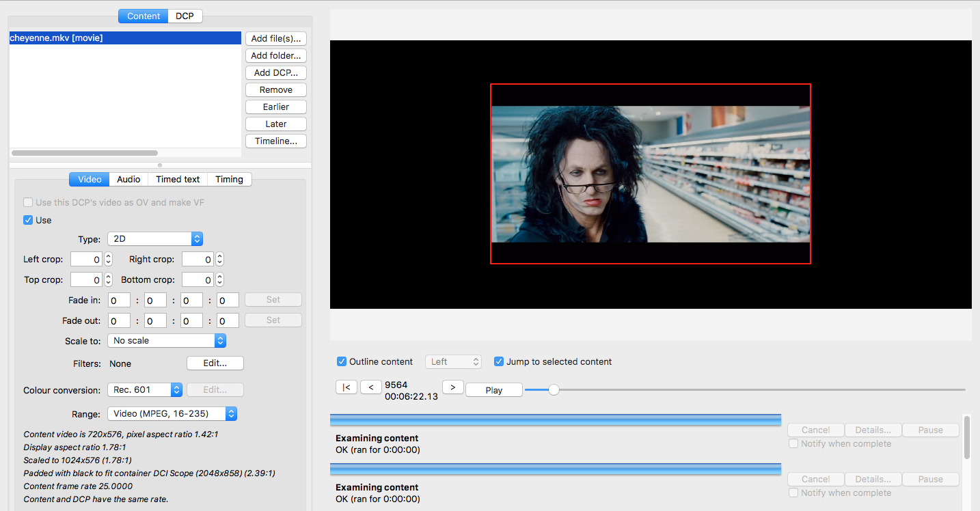Click the Right crop stepper arrows
980x511 pixels.
219,260
